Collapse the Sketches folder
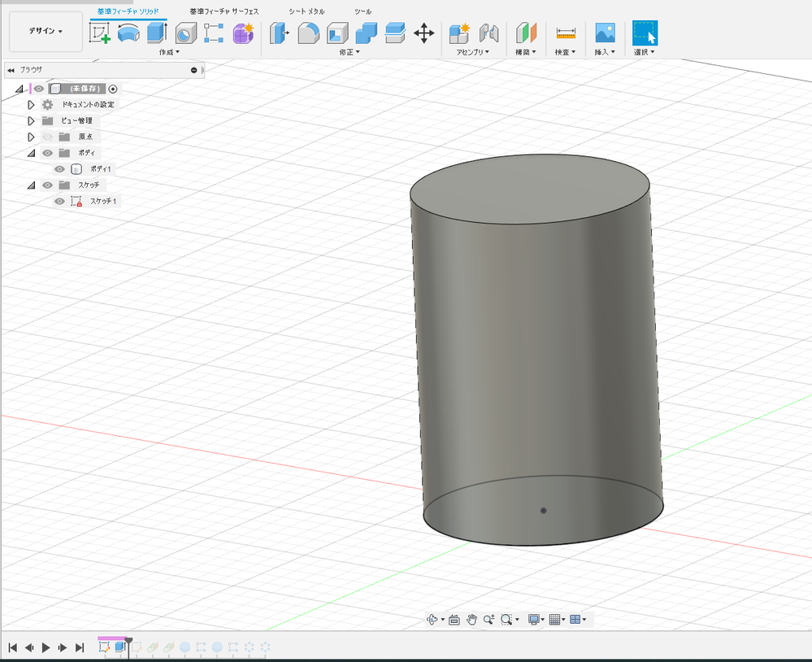The image size is (812, 662). click(x=32, y=185)
